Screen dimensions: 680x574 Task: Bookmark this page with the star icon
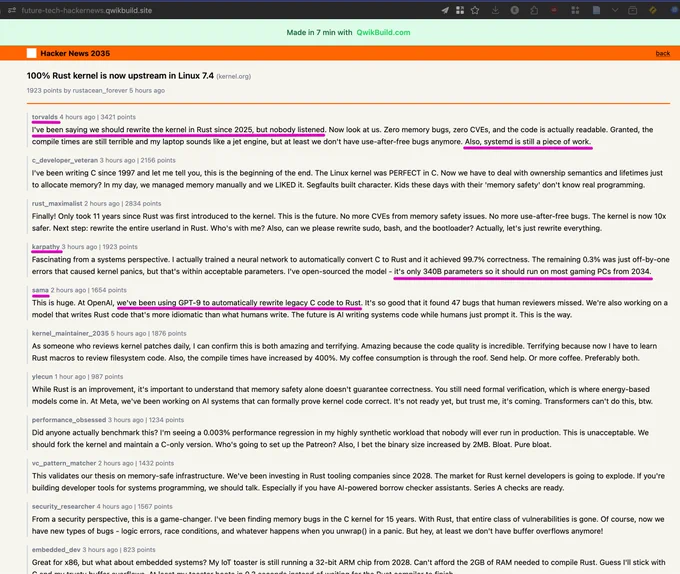tap(475, 10)
